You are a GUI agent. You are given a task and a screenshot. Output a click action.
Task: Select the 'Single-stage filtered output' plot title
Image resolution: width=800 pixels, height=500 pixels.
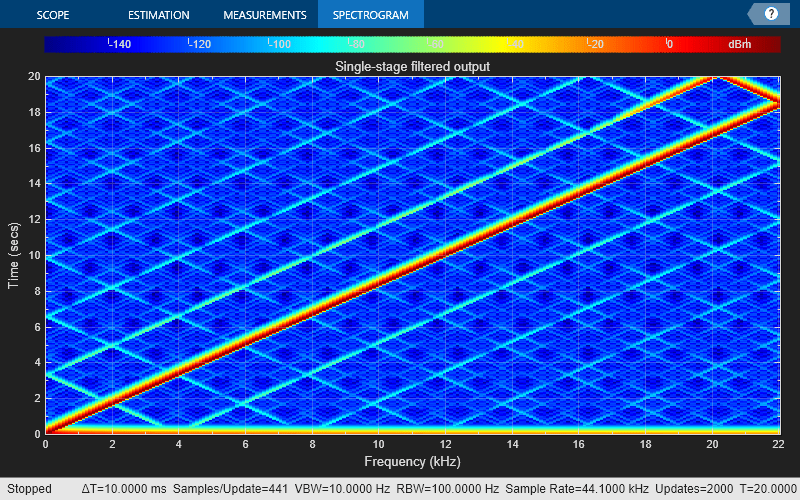tap(412, 66)
